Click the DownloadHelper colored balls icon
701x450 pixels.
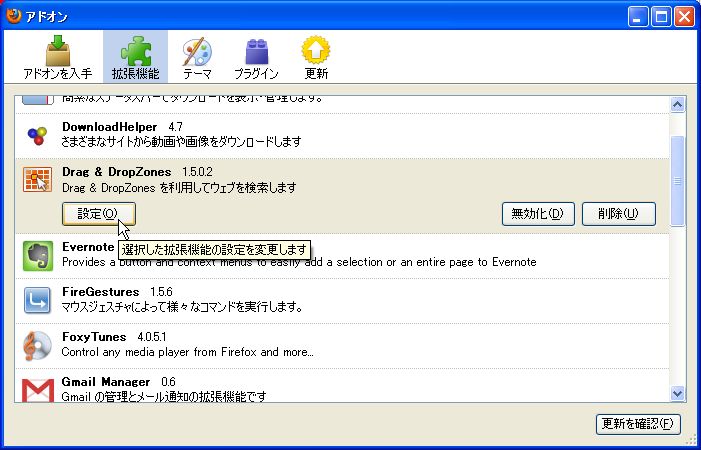coord(37,135)
